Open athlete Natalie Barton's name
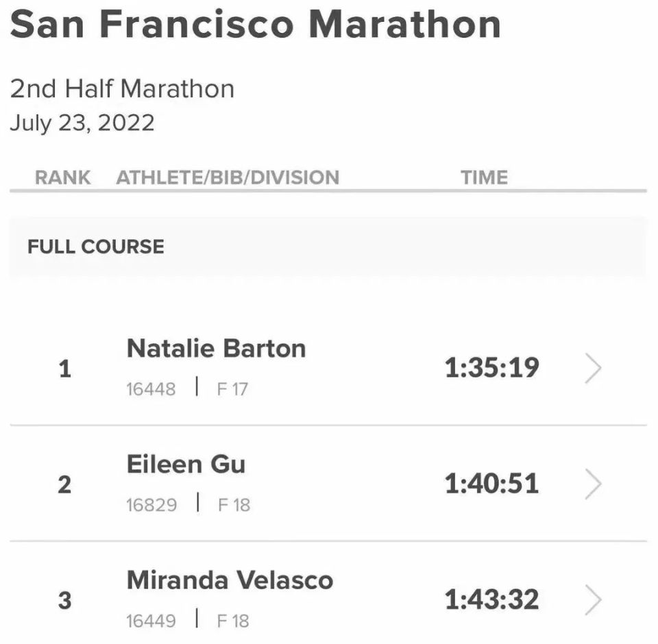Screen dimensions: 658x644 click(216, 349)
